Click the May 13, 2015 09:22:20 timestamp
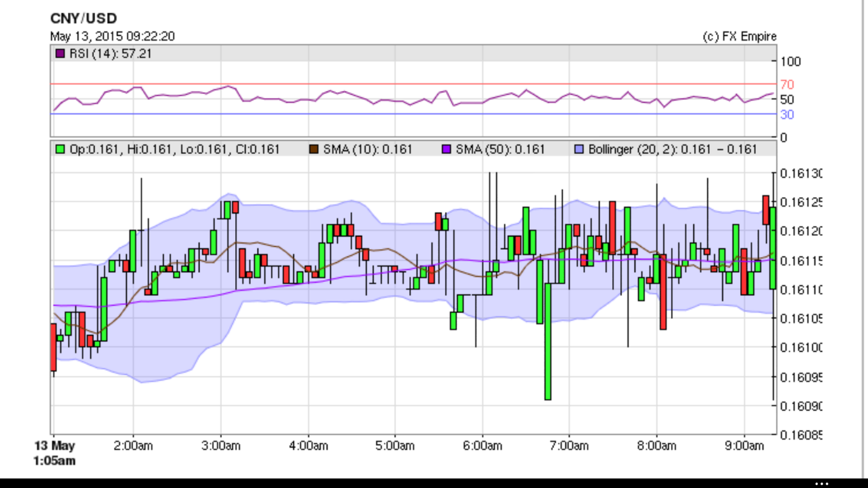868x488 pixels. pos(112,36)
